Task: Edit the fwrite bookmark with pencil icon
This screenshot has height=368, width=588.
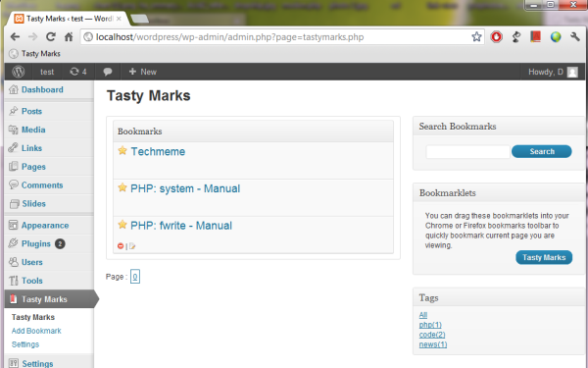Action: [132, 246]
